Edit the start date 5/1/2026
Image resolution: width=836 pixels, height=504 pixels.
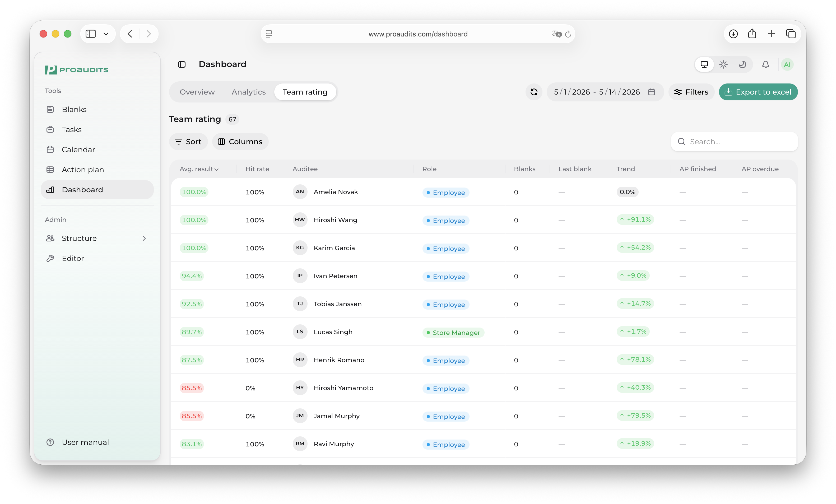coord(572,92)
